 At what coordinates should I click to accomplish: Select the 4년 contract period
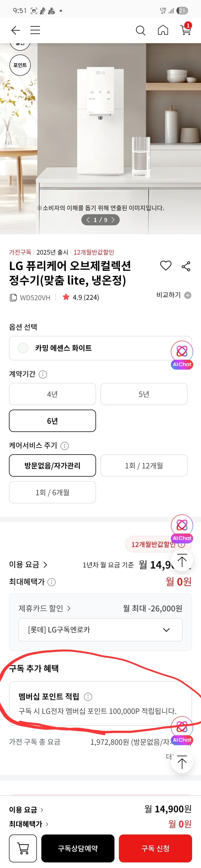coord(52,394)
